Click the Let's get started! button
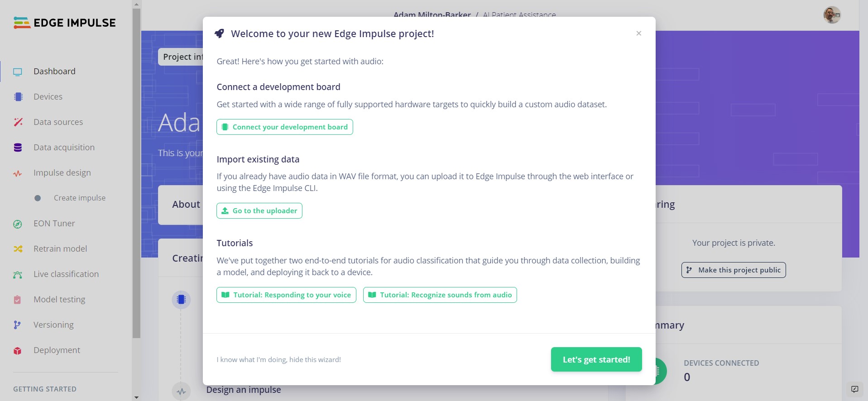 point(596,359)
